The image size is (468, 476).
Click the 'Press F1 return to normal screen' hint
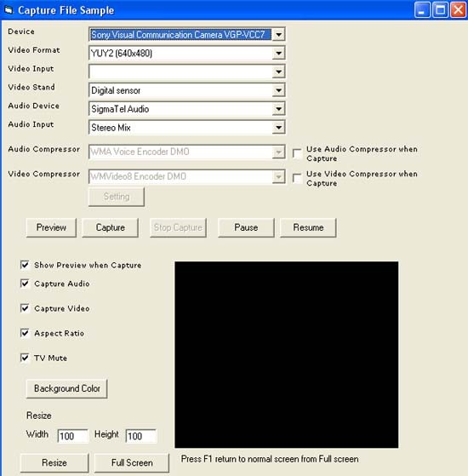click(x=270, y=459)
